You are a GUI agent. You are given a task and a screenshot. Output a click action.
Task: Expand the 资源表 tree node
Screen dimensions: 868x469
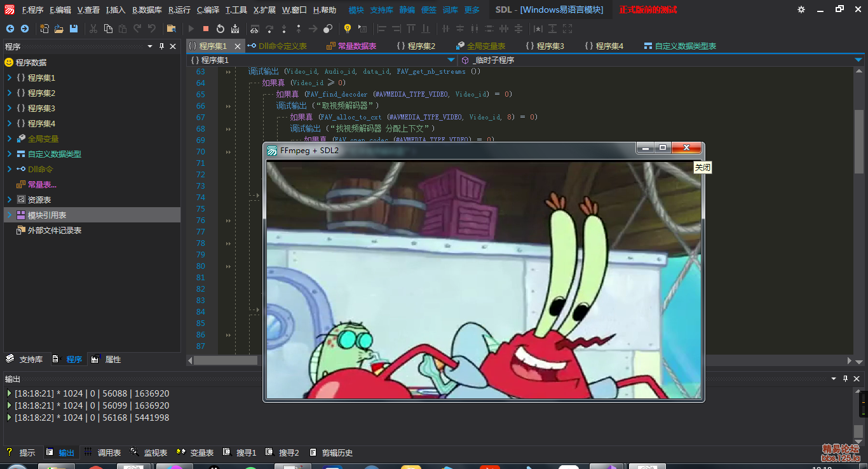click(x=10, y=200)
